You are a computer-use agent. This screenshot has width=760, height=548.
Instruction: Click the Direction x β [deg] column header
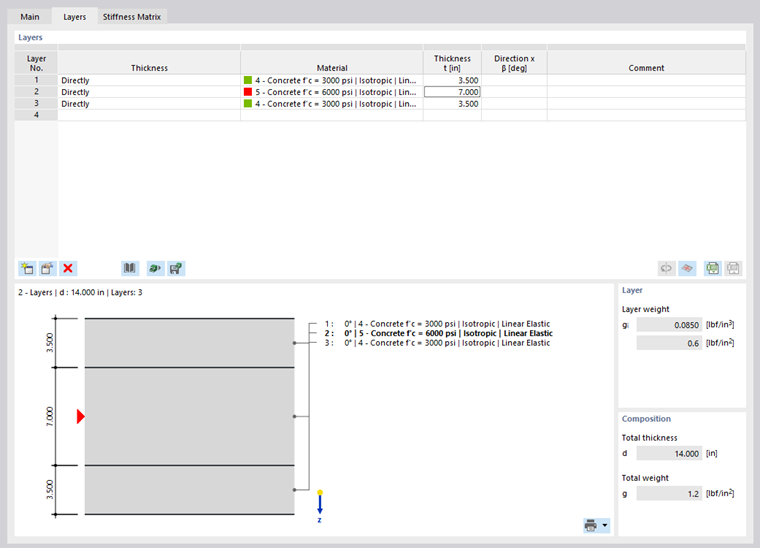coord(514,63)
